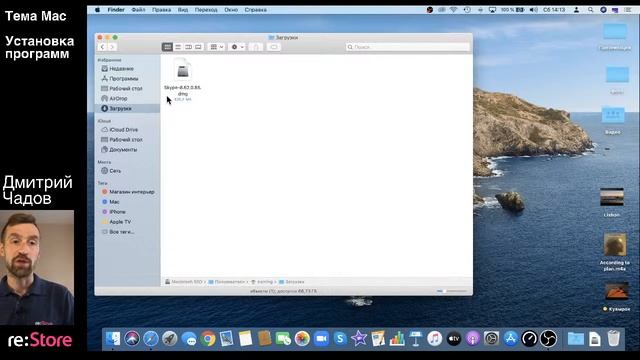The width and height of the screenshot is (640, 360).
Task: Open the Apple menu
Action: click(97, 10)
